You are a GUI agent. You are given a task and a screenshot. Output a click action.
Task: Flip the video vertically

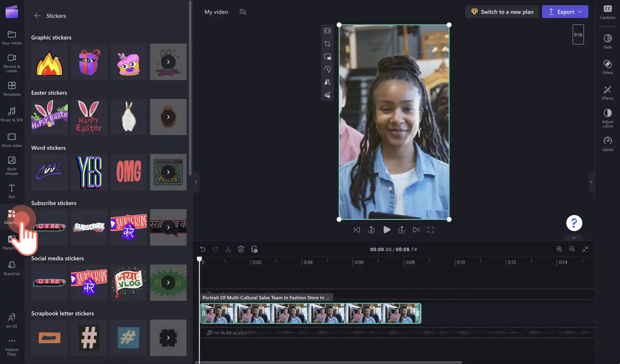pyautogui.click(x=327, y=95)
